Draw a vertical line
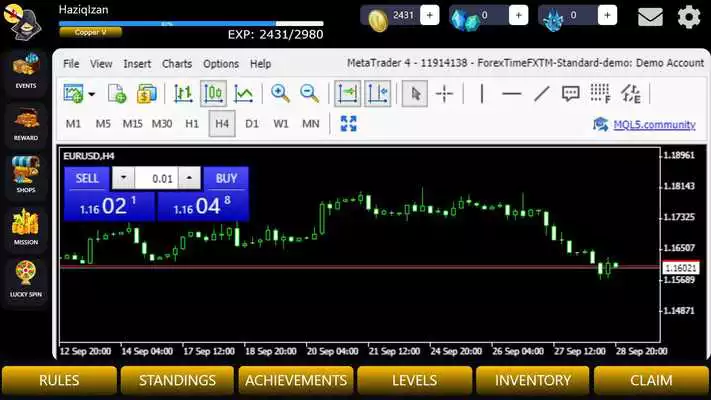 [x=482, y=94]
